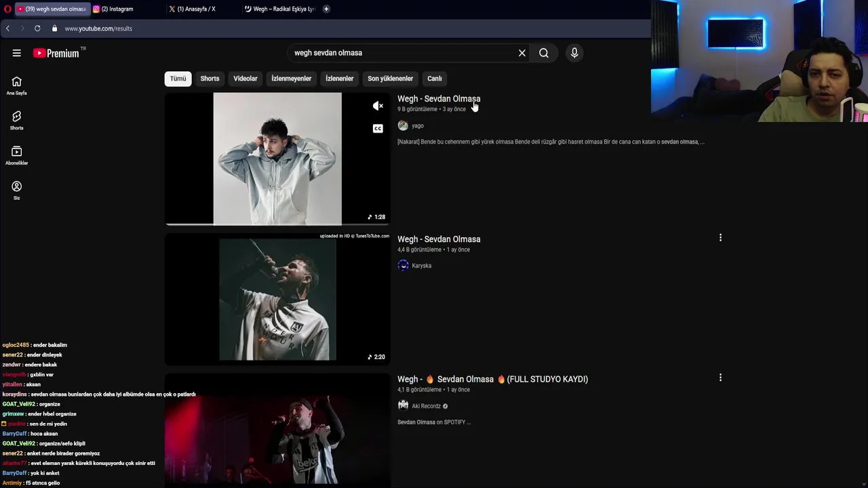
Task: Click the Nakarat lyrics description snippet
Action: point(551,142)
